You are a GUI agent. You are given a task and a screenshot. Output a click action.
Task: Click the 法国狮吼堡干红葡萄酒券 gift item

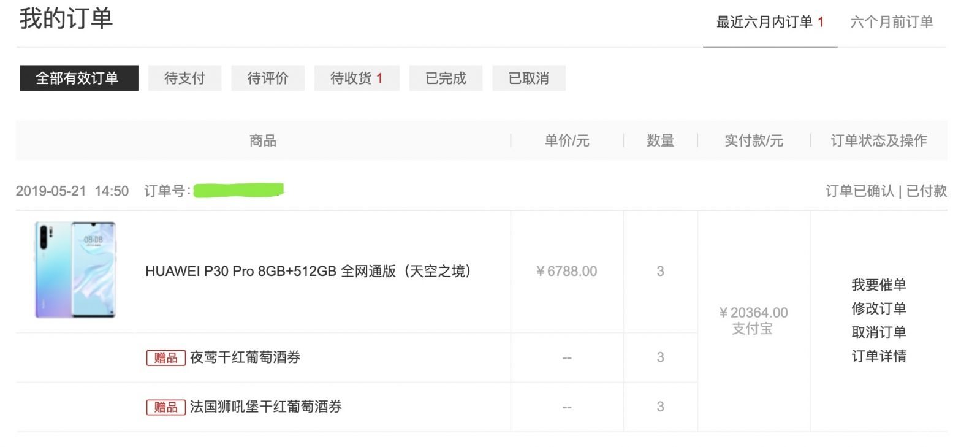(x=266, y=407)
